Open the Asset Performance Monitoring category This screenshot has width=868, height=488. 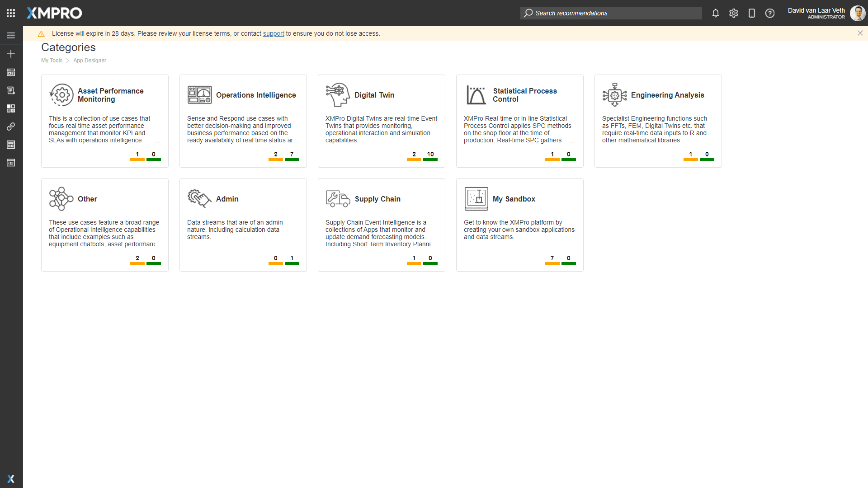[110, 95]
